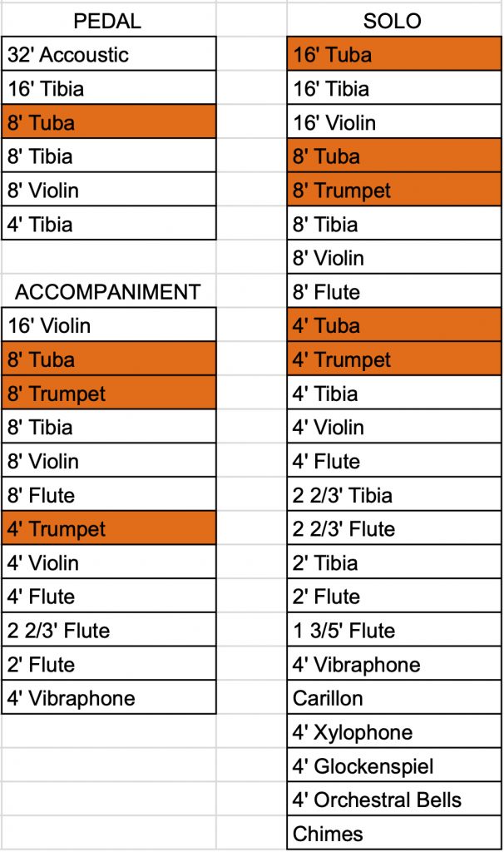The height and width of the screenshot is (852, 504).
Task: Click the 4' Orchestral Bells cell
Action: pyautogui.click(x=394, y=800)
